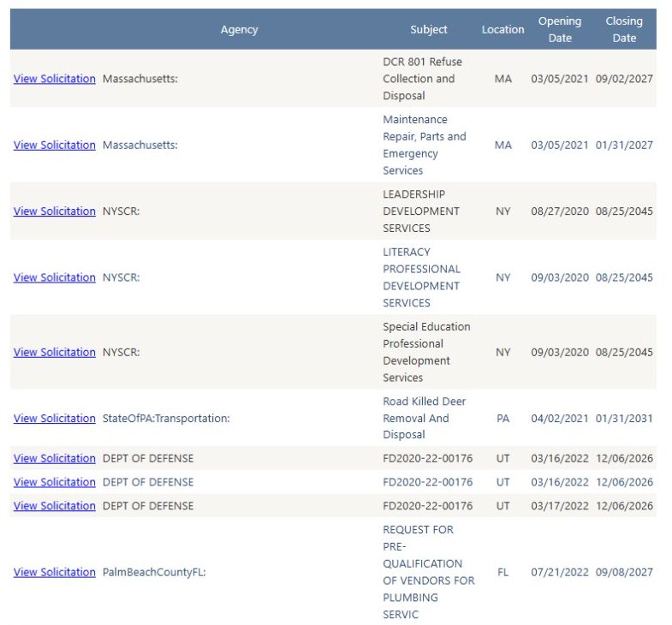Click 03/05/2021 in the Maintenance Repair row
Screen dimensions: 672x625
point(560,146)
